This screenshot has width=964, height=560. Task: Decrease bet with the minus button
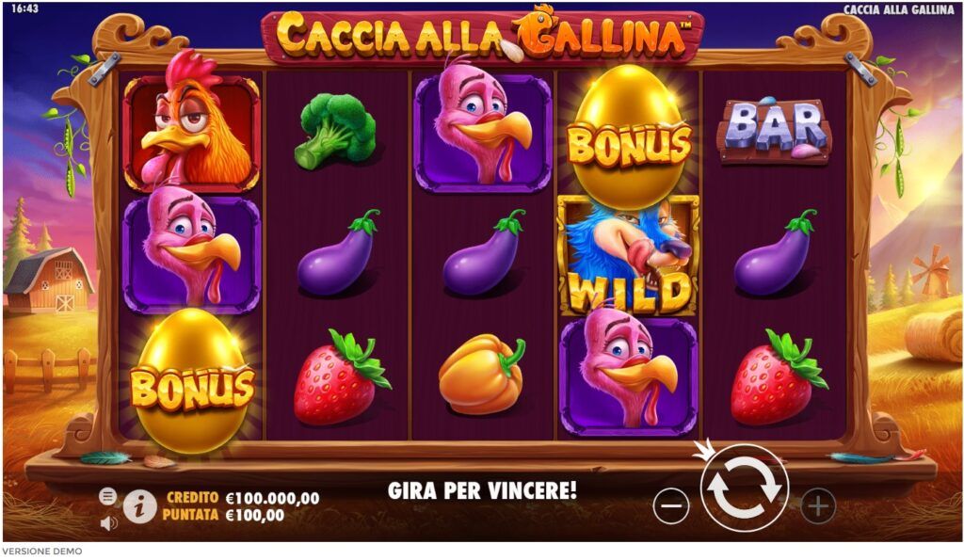point(670,505)
